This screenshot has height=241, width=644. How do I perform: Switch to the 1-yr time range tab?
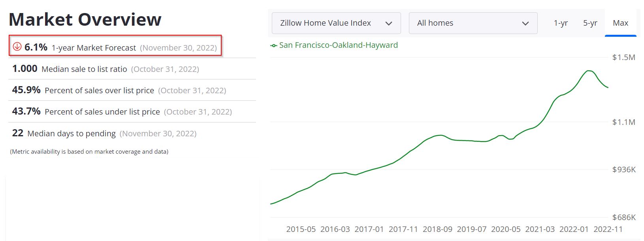561,23
